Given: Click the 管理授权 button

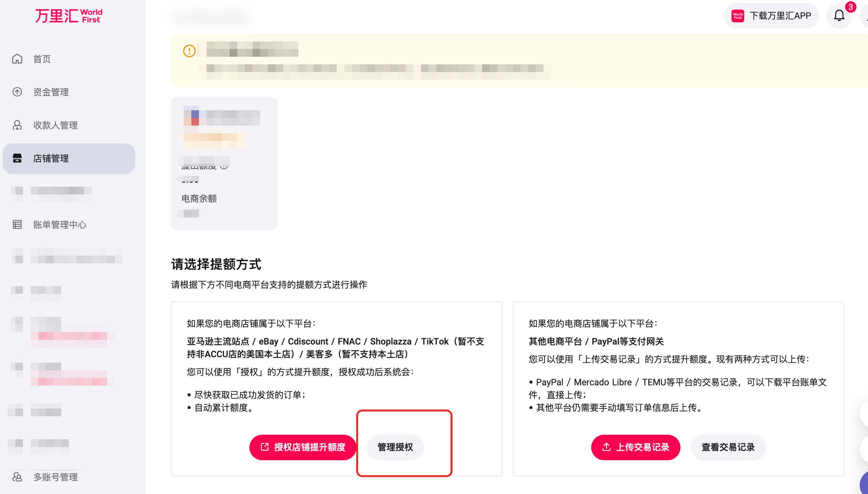Looking at the screenshot, I should (x=395, y=447).
